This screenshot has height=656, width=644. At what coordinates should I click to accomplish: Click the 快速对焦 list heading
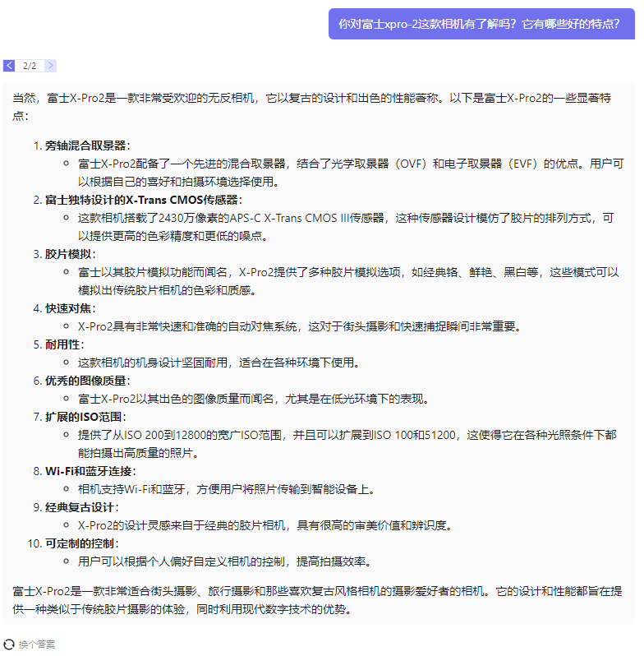70,308
